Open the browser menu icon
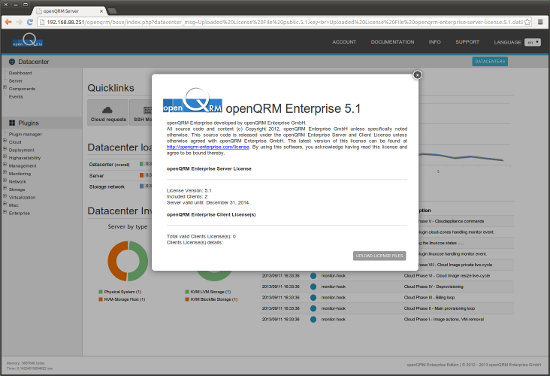Viewport: 550px width, 376px height. point(541,22)
